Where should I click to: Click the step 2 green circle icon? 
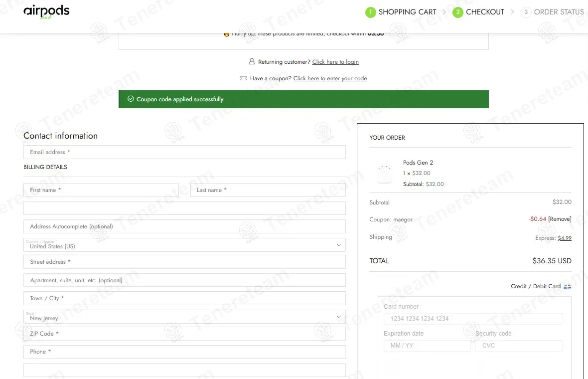point(457,12)
